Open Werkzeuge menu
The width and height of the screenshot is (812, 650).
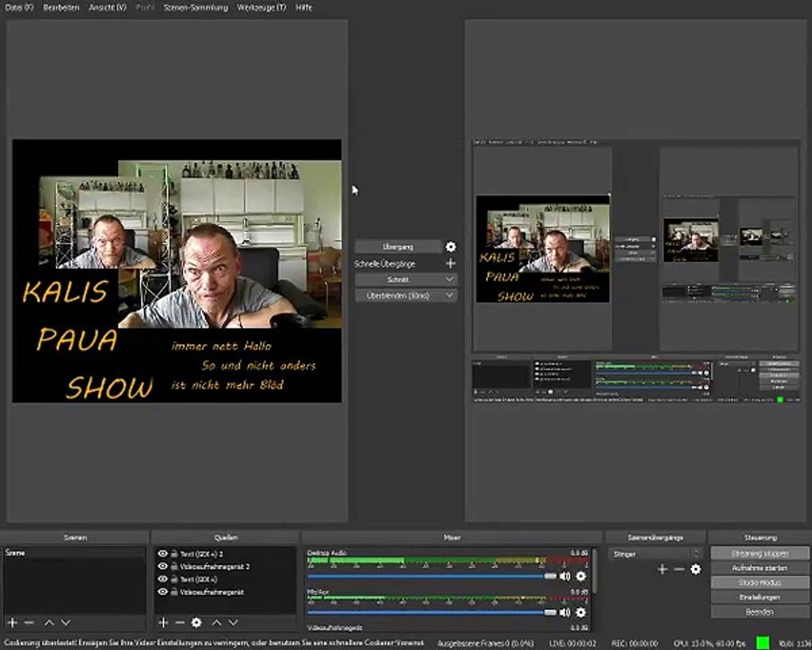(262, 7)
